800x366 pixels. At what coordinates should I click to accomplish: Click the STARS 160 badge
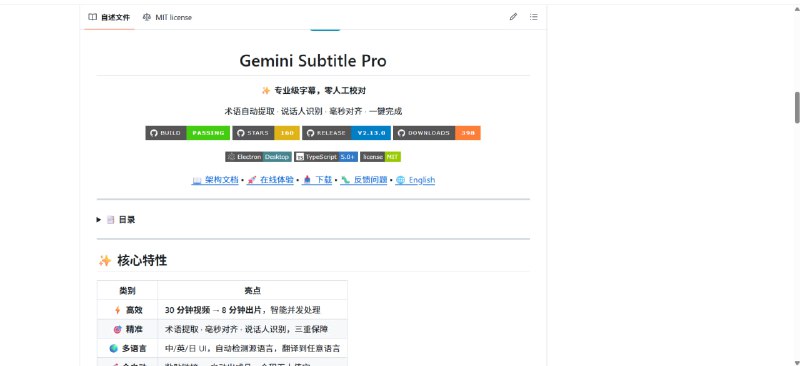(x=266, y=133)
